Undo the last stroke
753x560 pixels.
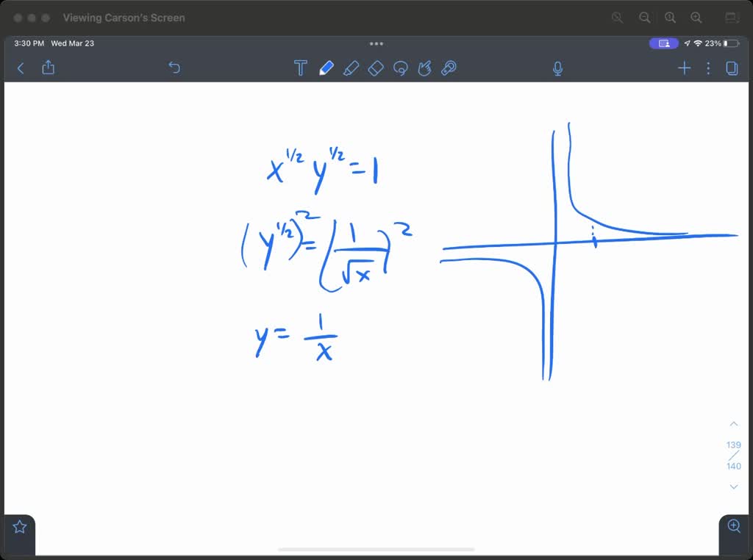[174, 68]
